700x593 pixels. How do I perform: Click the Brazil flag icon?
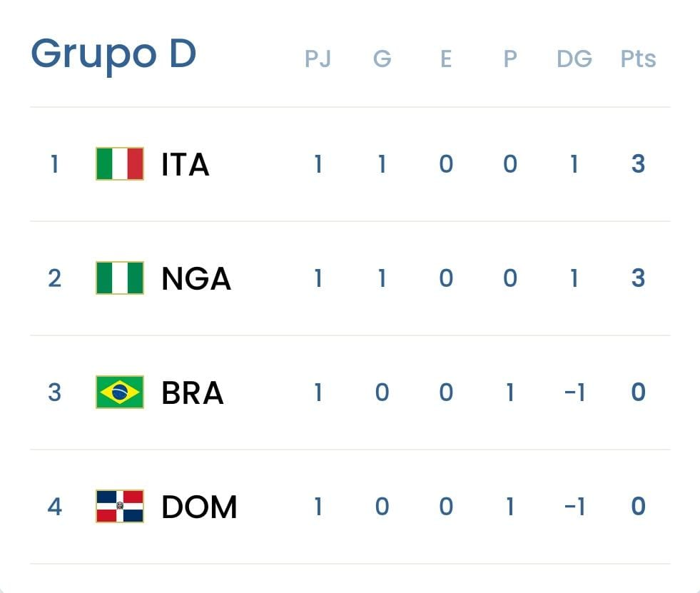click(x=120, y=392)
